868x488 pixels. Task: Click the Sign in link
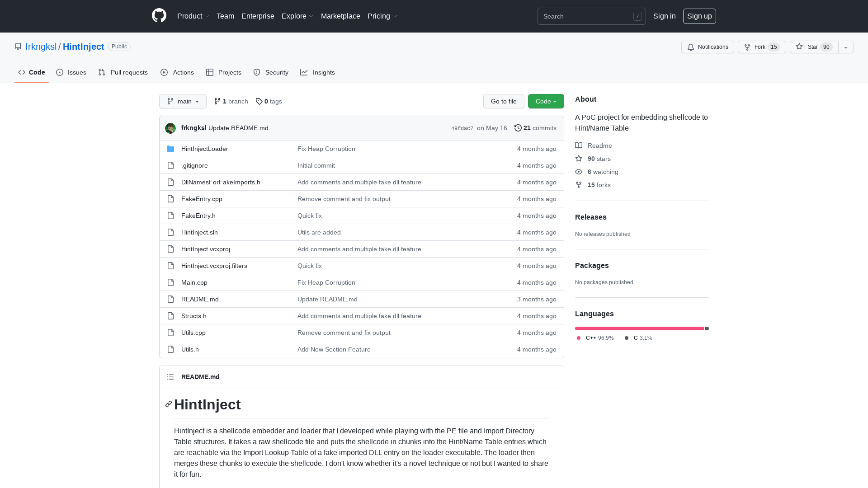664,16
